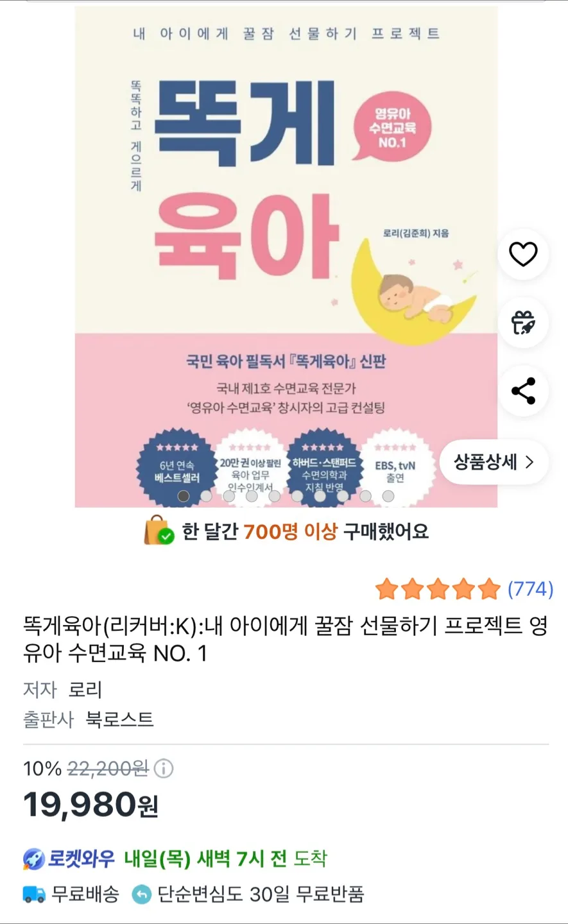568x924 pixels.
Task: Tap the five-star rating stars
Action: click(438, 588)
